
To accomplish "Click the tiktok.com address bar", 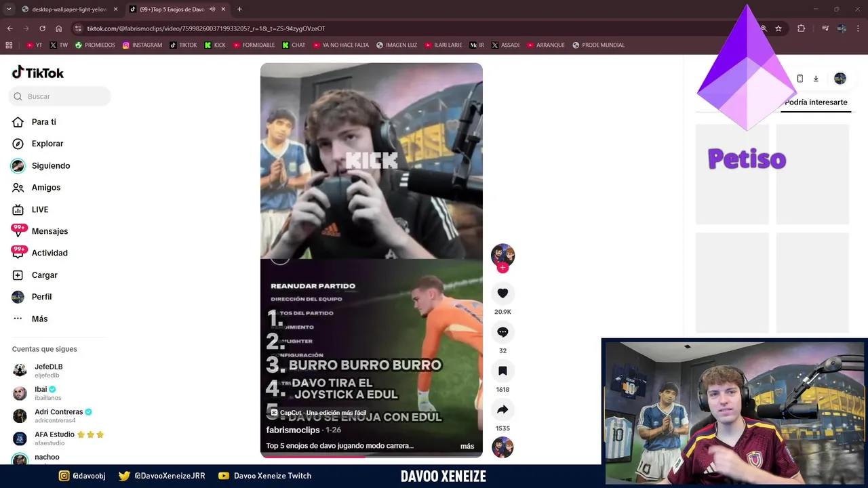I will pyautogui.click(x=420, y=28).
